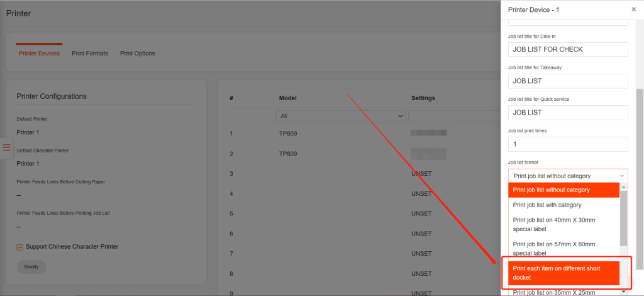Click UNSET setting in row 6
644x296 pixels.
point(421,234)
